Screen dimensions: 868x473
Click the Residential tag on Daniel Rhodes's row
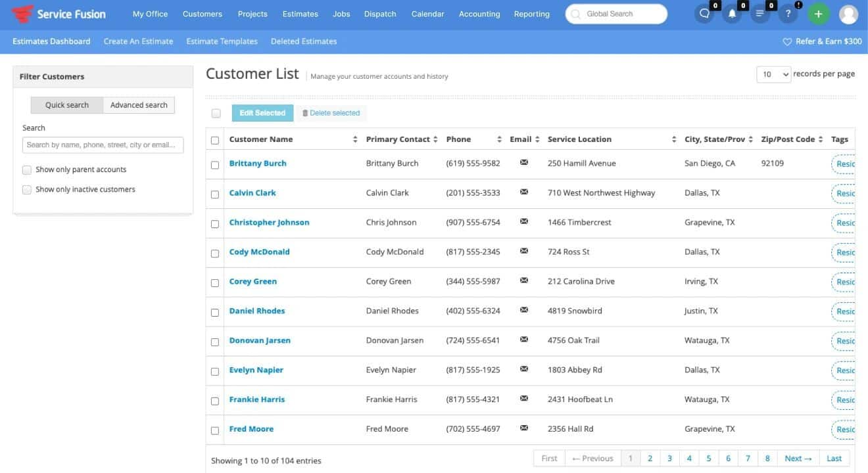click(x=845, y=311)
